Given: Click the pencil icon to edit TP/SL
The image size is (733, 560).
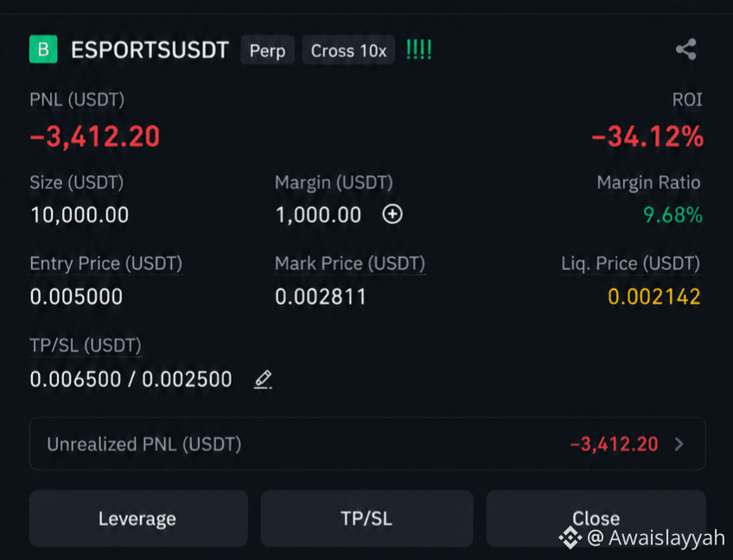Looking at the screenshot, I should 263,379.
